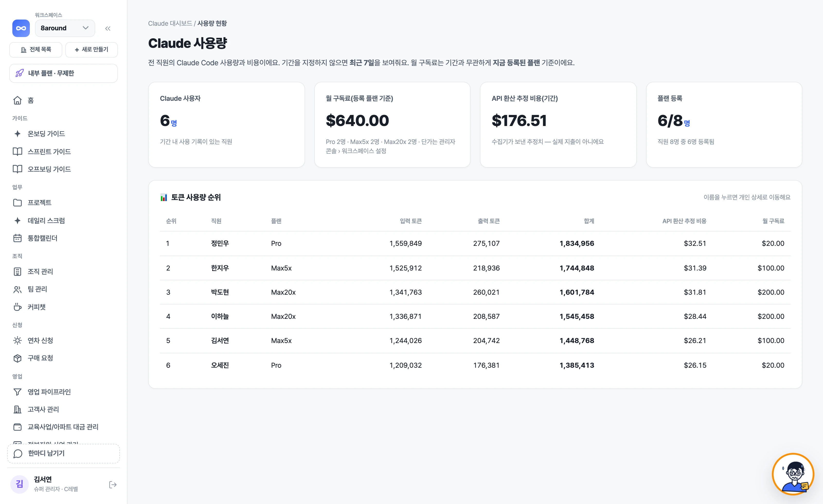Click the funnel icon beside 영업 파이프라인
The image size is (823, 504).
[17, 392]
